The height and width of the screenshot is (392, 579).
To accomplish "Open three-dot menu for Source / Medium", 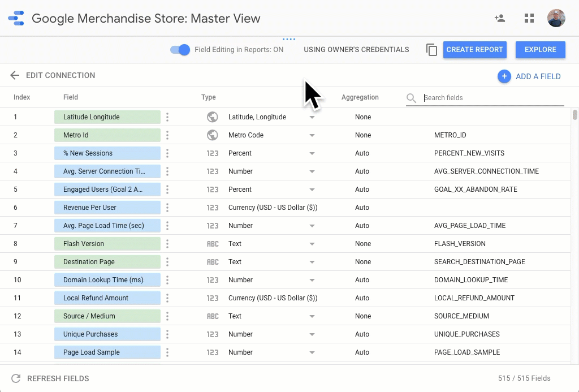I will pyautogui.click(x=167, y=316).
